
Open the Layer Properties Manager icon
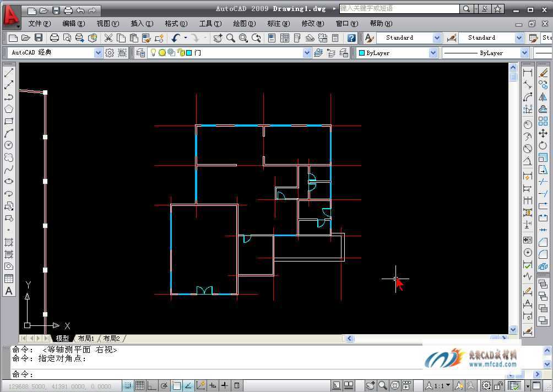point(140,53)
